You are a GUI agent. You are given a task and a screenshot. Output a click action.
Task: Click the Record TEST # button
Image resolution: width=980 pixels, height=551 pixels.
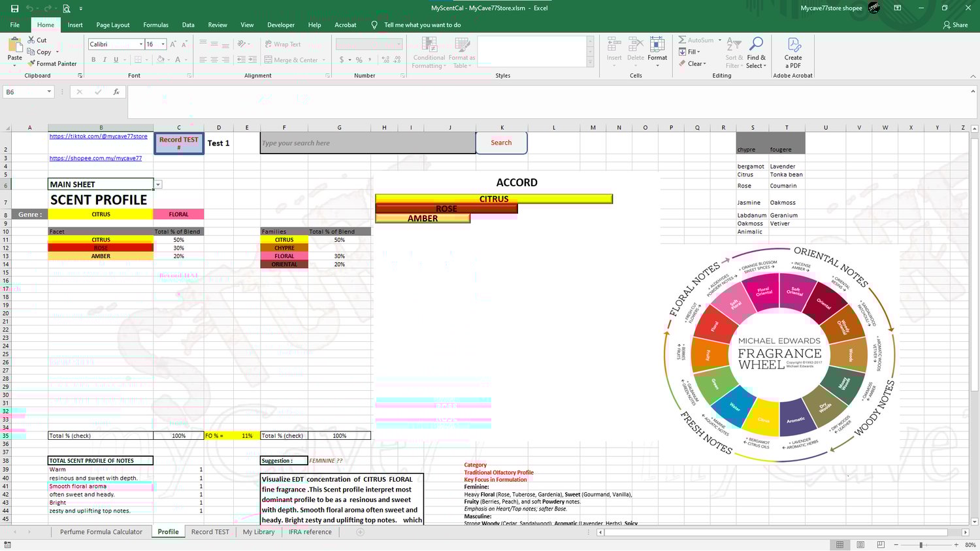coord(179,143)
